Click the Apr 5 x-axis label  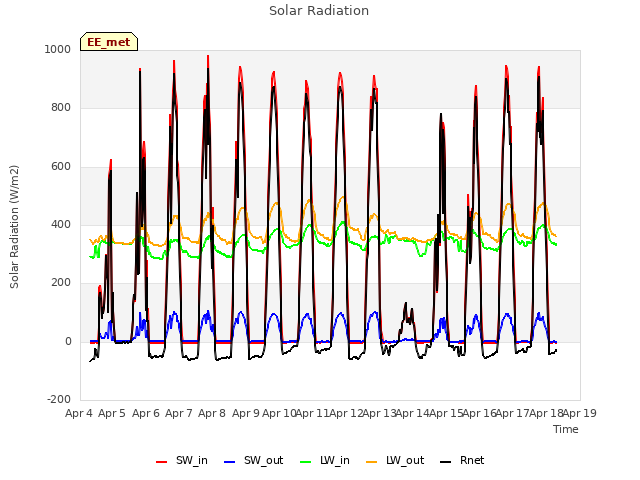(x=112, y=413)
